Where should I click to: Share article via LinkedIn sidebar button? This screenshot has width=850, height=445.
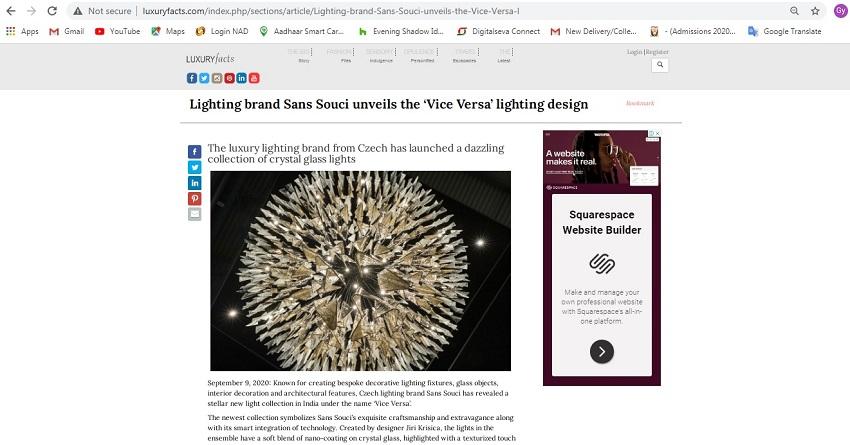click(x=195, y=183)
